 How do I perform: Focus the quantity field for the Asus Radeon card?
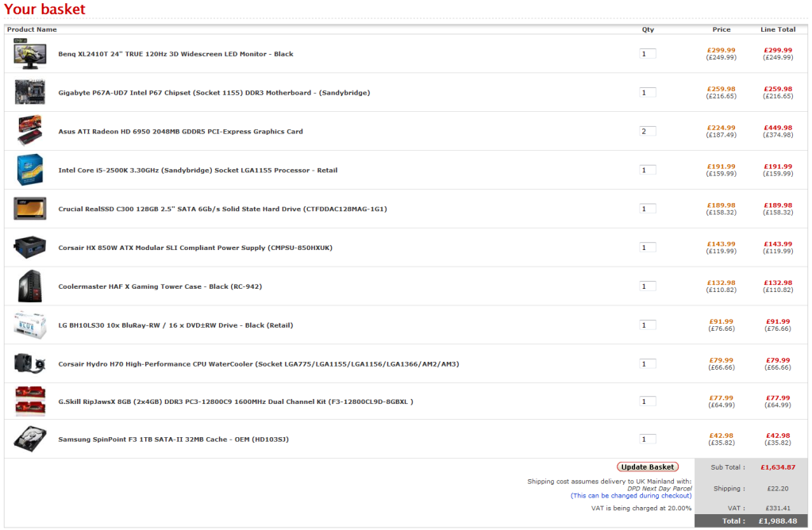[648, 132]
